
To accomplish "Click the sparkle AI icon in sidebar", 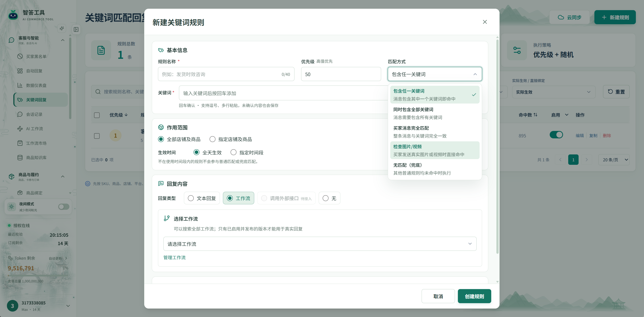I will 62,28.
